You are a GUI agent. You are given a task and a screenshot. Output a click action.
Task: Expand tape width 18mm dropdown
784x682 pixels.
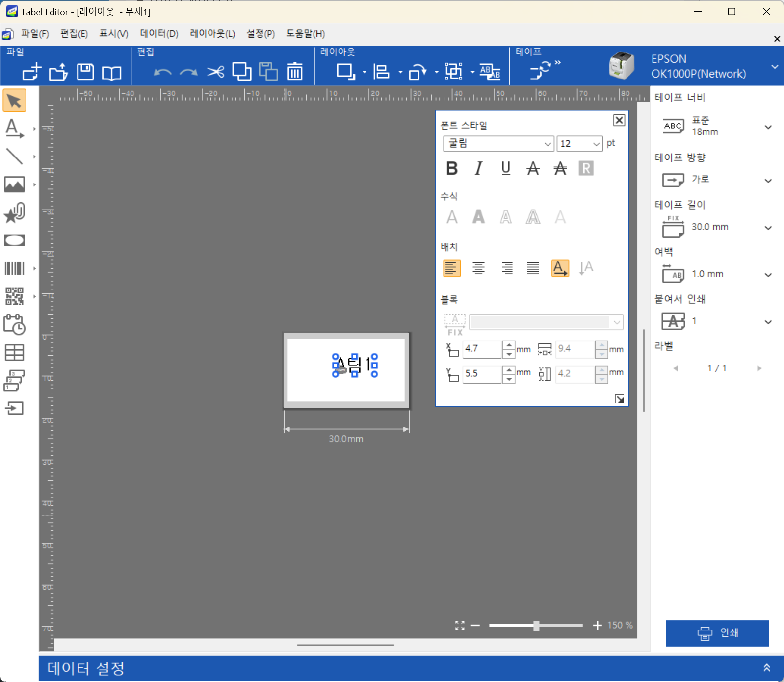(x=768, y=127)
